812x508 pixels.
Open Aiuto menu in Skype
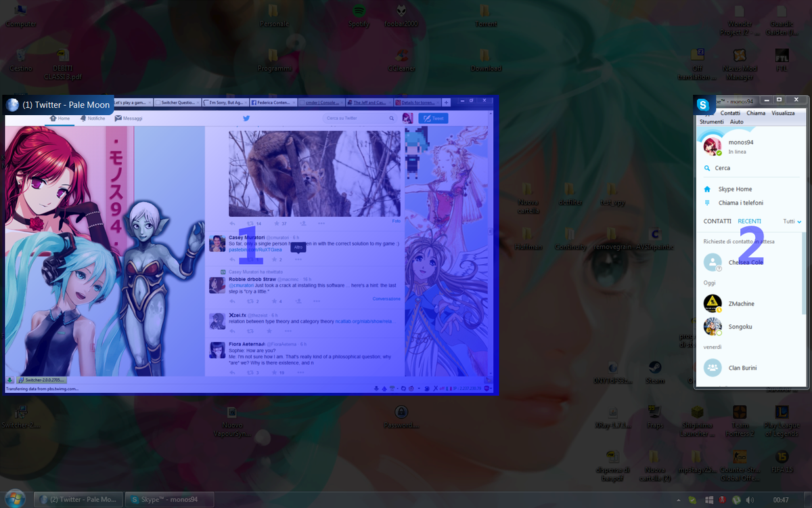click(737, 122)
